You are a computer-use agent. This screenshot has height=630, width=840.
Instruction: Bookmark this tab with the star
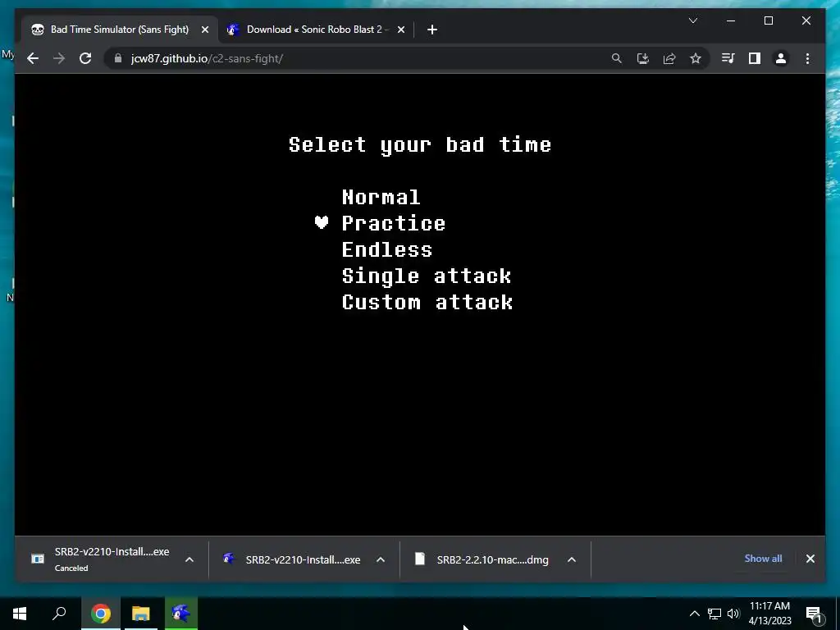pos(696,58)
